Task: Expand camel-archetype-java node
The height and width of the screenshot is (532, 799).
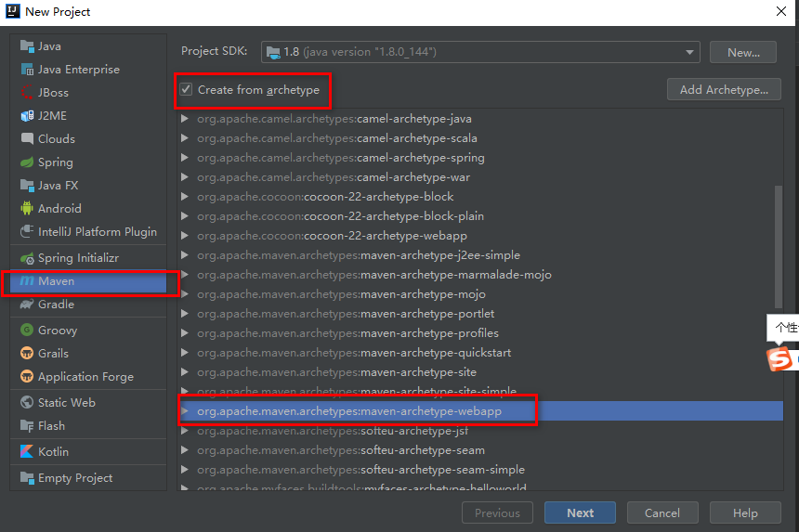Action: click(x=185, y=119)
